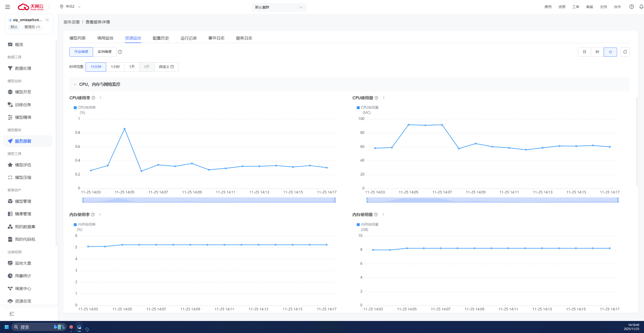Open the 默认集群 cluster dropdown
Image resolution: width=644 pixels, height=333 pixels.
pyautogui.click(x=279, y=7)
